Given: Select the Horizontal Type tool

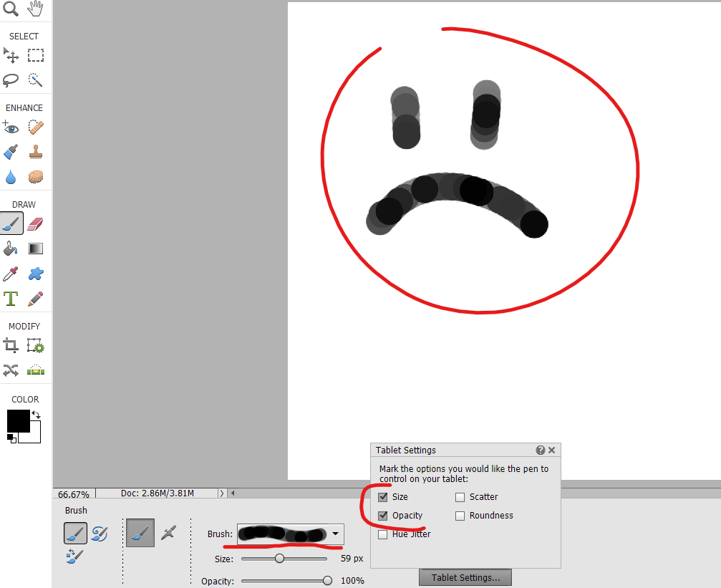Looking at the screenshot, I should pos(10,299).
